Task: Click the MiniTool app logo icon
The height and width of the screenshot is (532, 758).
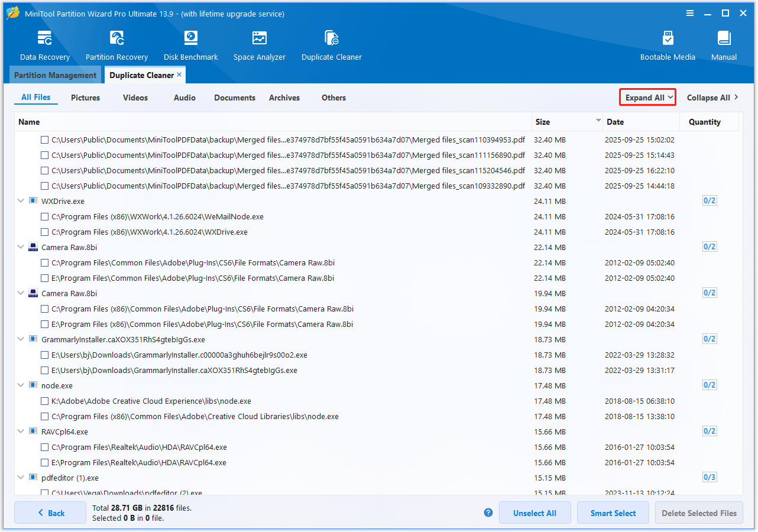Action: pyautogui.click(x=13, y=13)
